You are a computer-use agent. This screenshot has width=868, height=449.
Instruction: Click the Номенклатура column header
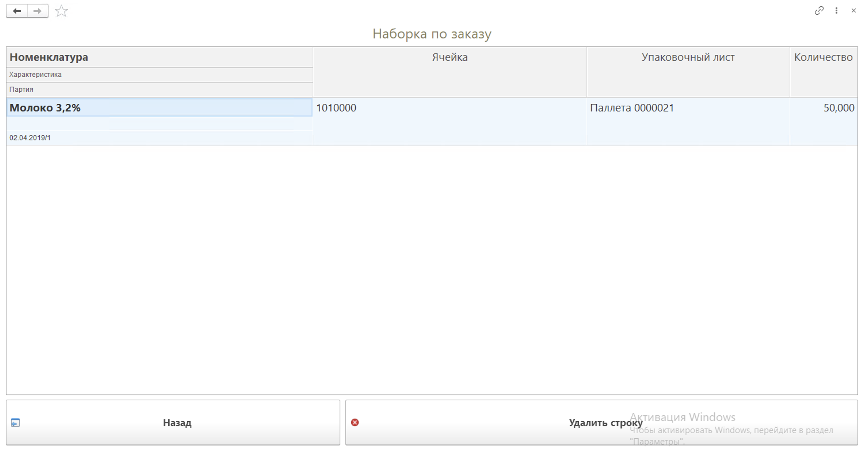click(49, 57)
